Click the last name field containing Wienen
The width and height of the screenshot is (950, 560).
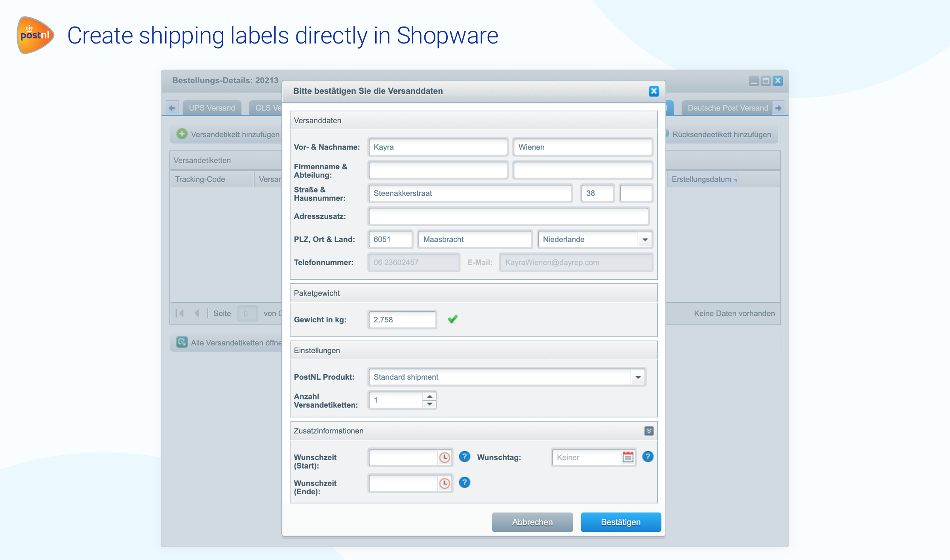pos(583,147)
